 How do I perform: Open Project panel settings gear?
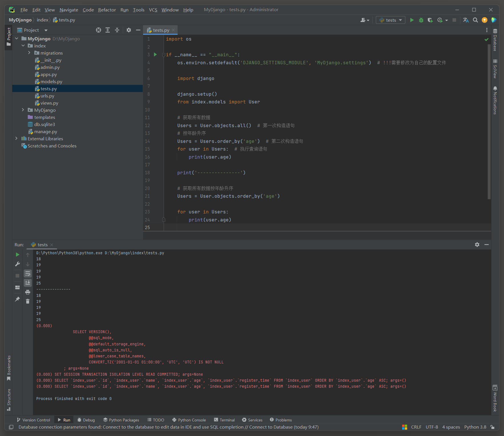click(129, 30)
